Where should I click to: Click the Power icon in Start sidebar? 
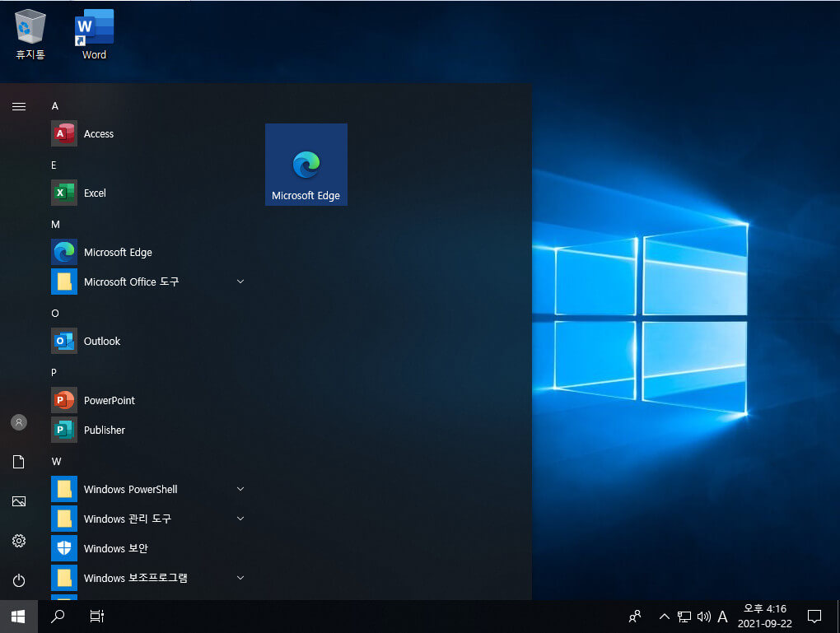19,580
